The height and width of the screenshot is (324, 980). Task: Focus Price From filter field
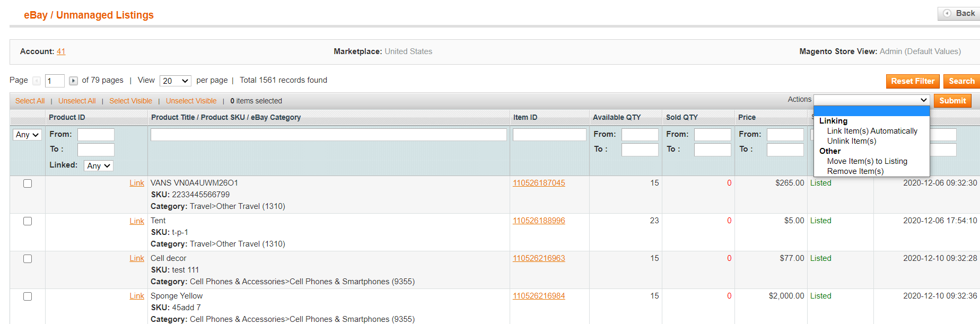point(785,135)
